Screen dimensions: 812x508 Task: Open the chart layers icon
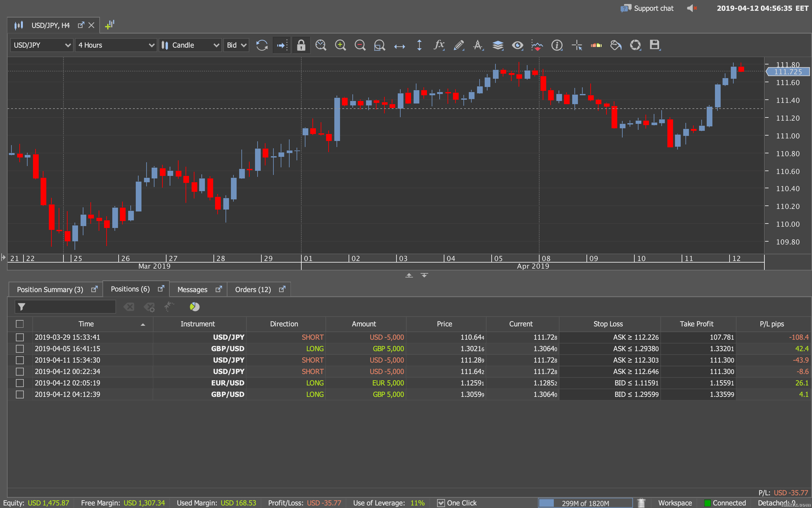[498, 45]
